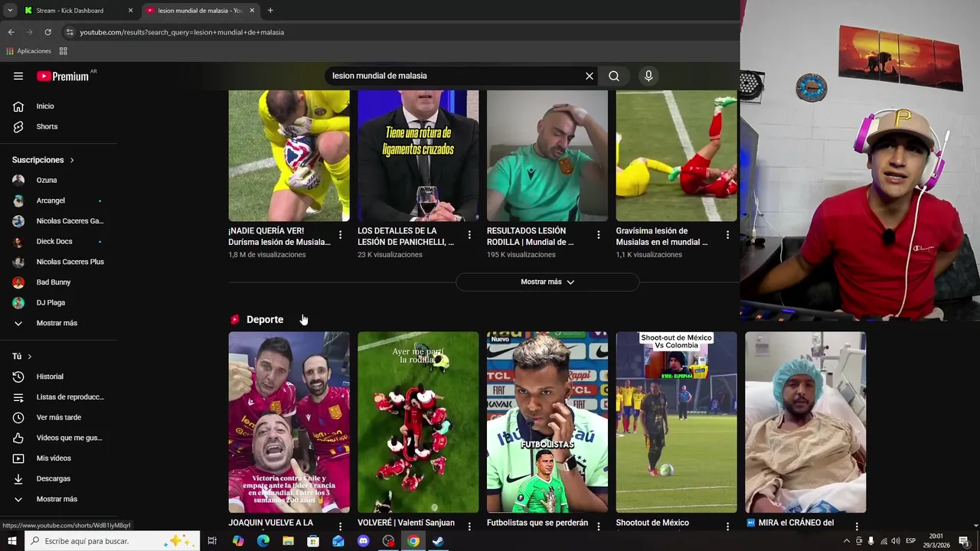The image size is (980, 551).
Task: Show hidden system tray icons
Action: [x=846, y=541]
